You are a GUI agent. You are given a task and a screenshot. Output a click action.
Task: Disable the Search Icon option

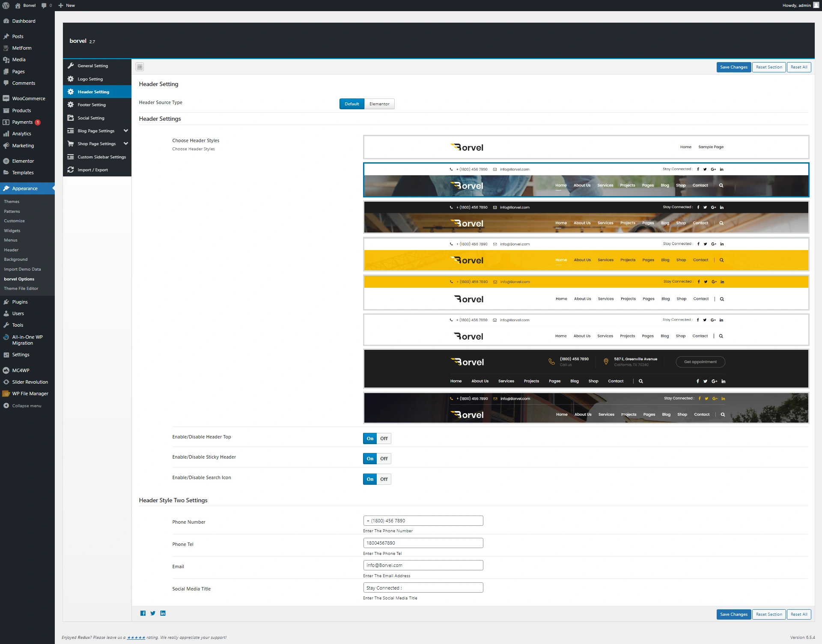384,479
